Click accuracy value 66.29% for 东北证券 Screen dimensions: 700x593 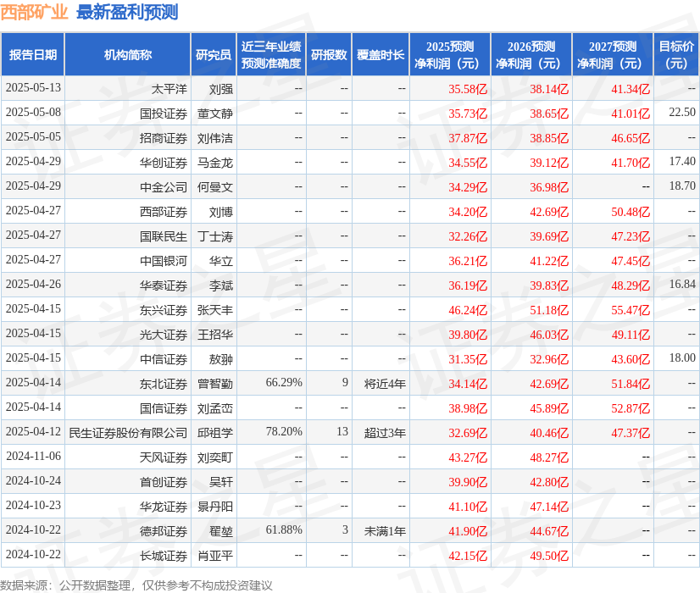click(x=283, y=383)
